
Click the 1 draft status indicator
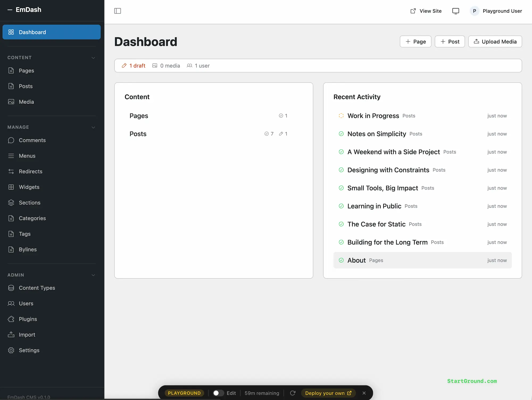[x=134, y=65]
